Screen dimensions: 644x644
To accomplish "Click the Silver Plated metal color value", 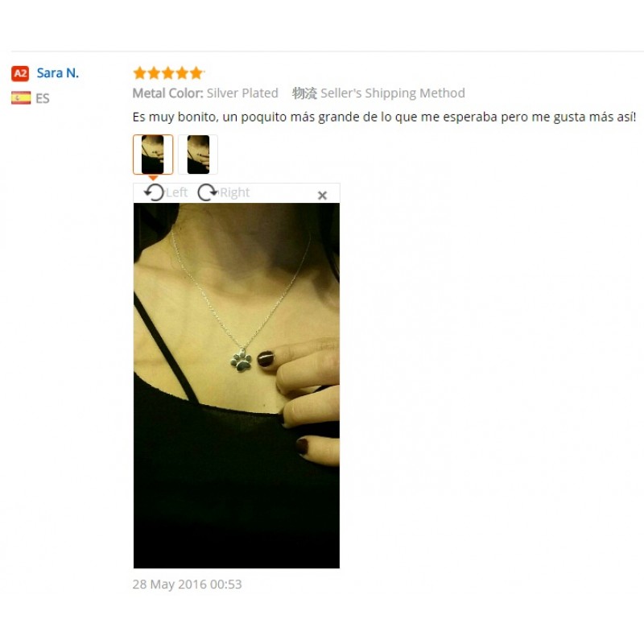I will click(242, 93).
